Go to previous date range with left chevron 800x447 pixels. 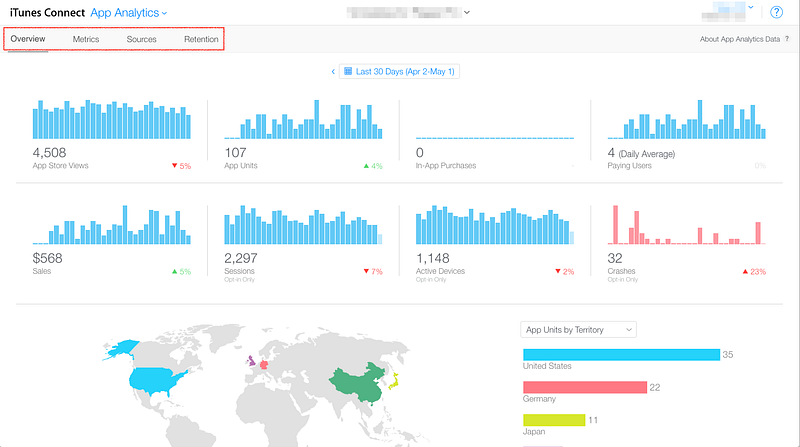click(x=333, y=71)
